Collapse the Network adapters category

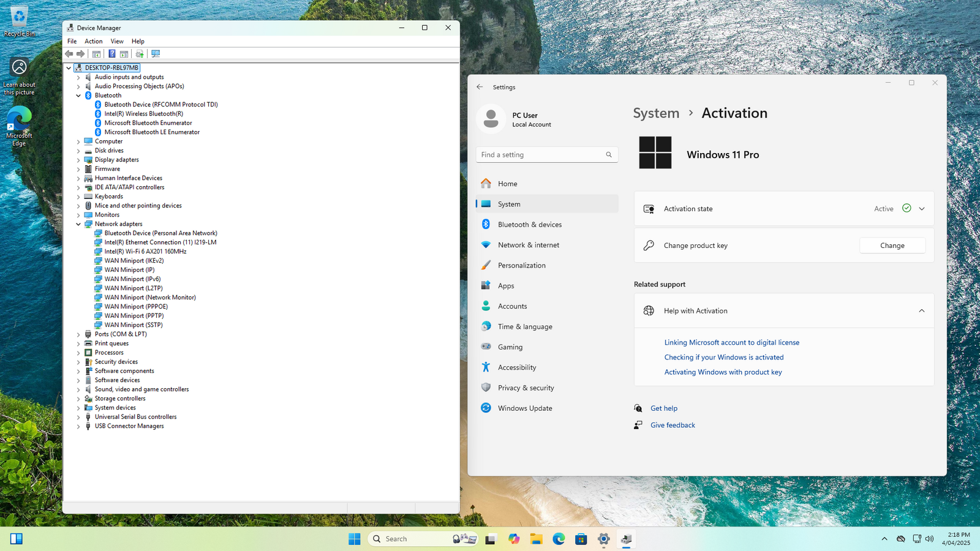click(78, 224)
